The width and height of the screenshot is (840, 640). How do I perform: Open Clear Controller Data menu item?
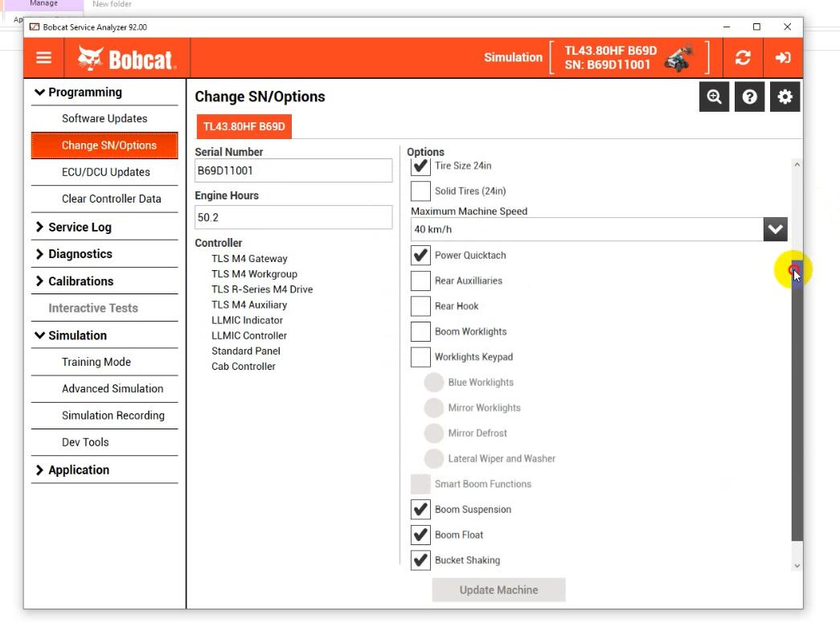104,199
